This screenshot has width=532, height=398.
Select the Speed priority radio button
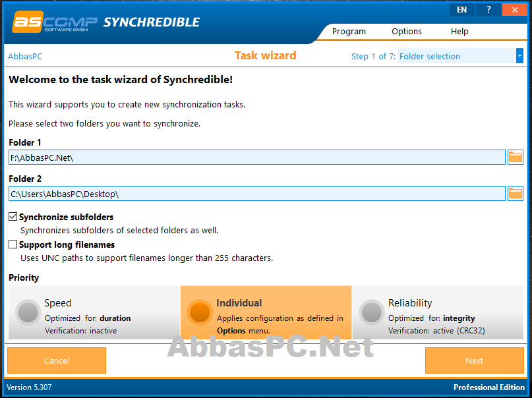[x=28, y=312]
